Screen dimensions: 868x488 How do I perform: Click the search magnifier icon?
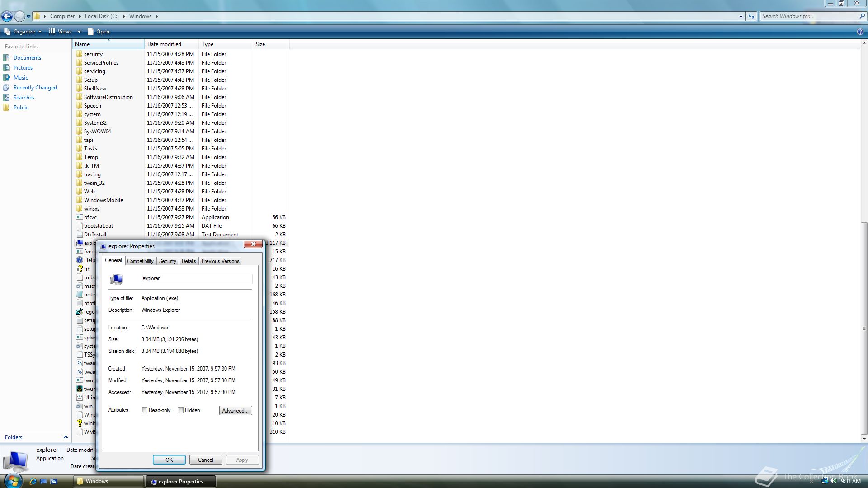[x=862, y=16]
